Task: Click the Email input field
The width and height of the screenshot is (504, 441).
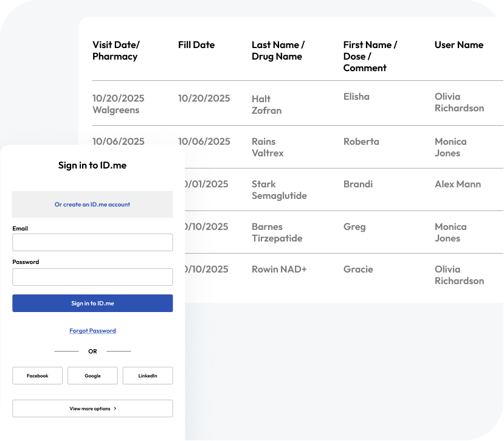Action: click(92, 243)
